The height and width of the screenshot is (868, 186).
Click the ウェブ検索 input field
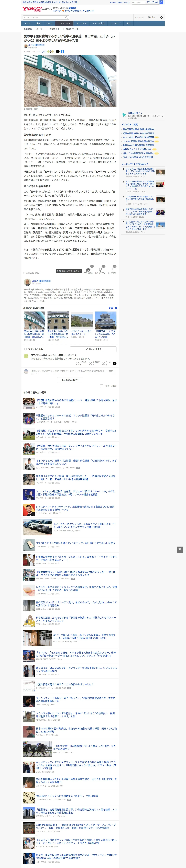pyautogui.click(x=138, y=2)
